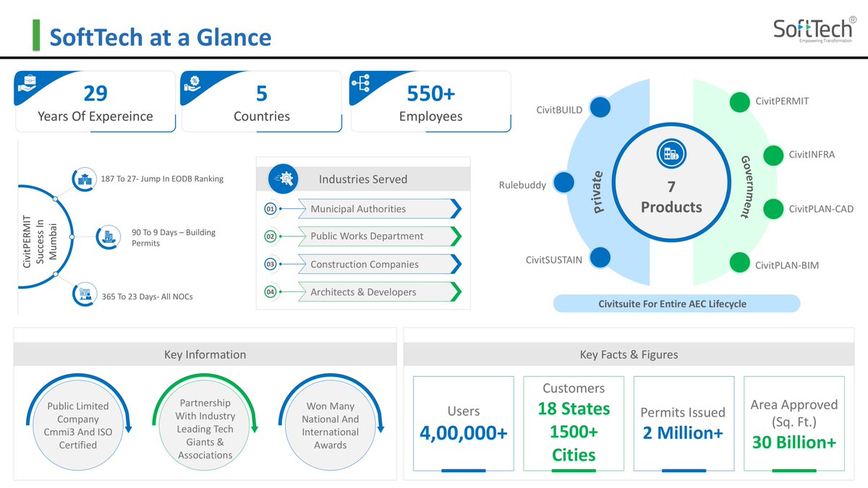Select the blue CivitSUSTAIN dot
The width and height of the screenshot is (868, 488).
pos(600,257)
